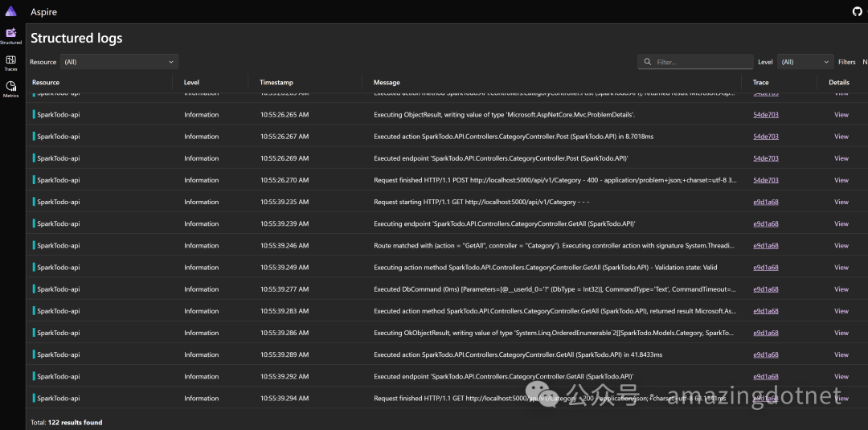Image resolution: width=868 pixels, height=430 pixels.
Task: Click the Aspire logo icon
Action: pos(11,11)
